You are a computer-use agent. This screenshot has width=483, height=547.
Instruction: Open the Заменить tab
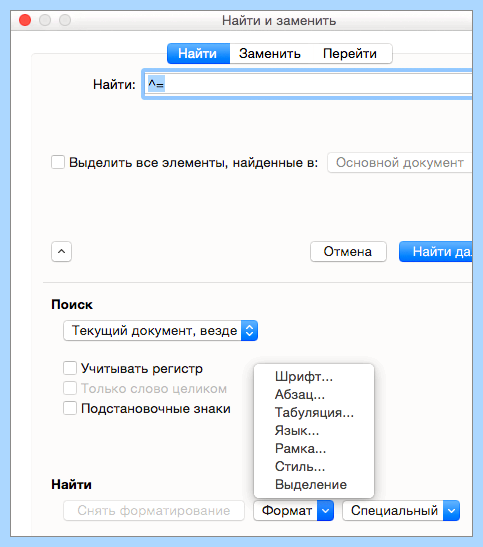coord(270,54)
